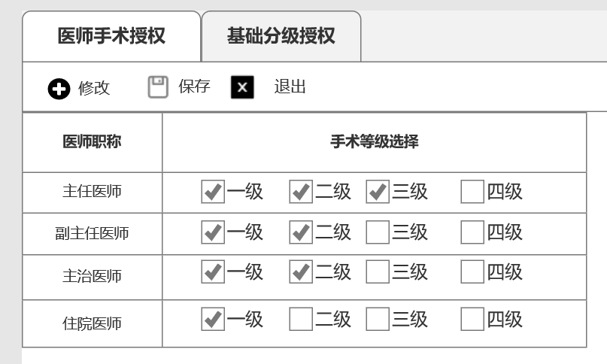Select the 主任医师 row label
This screenshot has width=607, height=364.
pyautogui.click(x=92, y=192)
